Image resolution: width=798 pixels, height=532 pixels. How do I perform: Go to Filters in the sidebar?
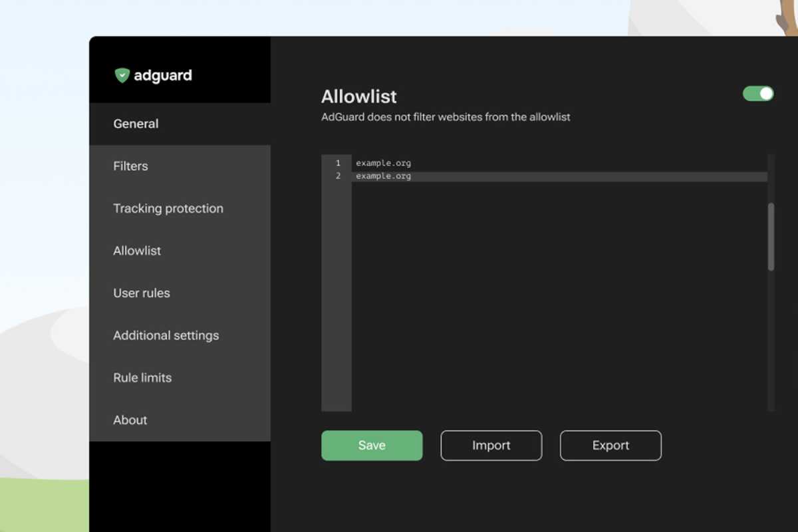tap(130, 166)
